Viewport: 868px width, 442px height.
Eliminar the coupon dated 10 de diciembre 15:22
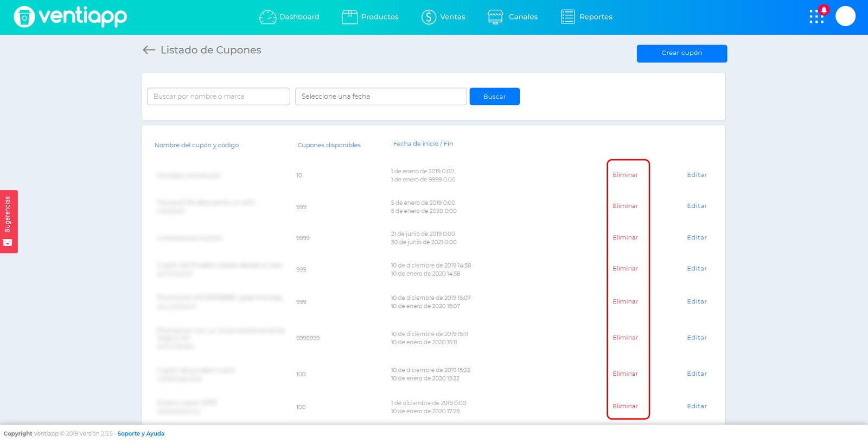pos(626,374)
